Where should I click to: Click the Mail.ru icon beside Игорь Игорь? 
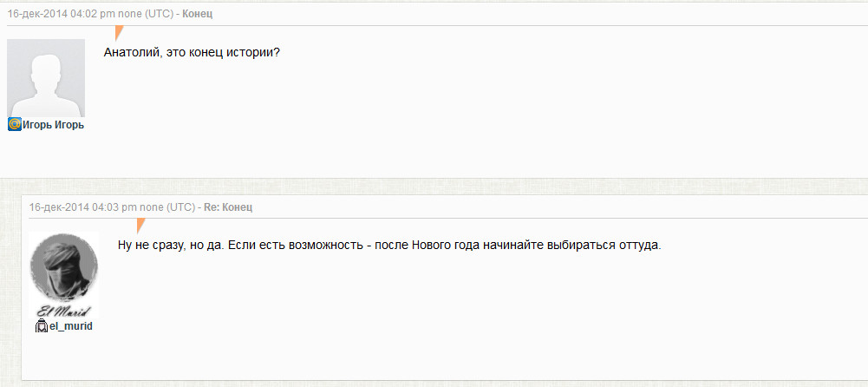[15, 125]
